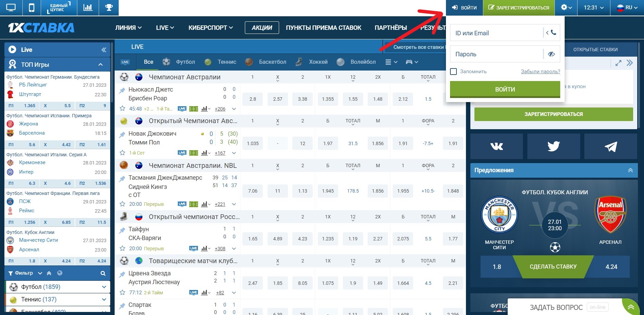The width and height of the screenshot is (644, 315).
Task: Click ВОЙТИ tab in header
Action: (464, 7)
